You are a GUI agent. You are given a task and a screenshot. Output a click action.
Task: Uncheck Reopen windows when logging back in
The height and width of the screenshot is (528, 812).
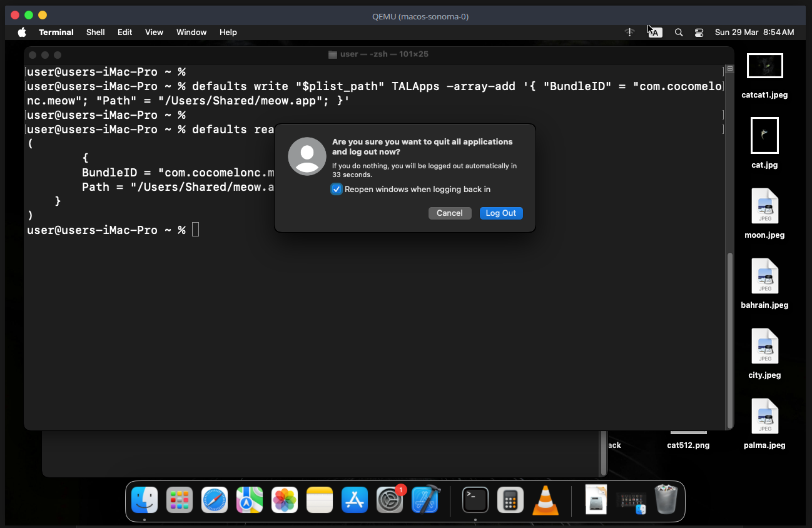[337, 190]
